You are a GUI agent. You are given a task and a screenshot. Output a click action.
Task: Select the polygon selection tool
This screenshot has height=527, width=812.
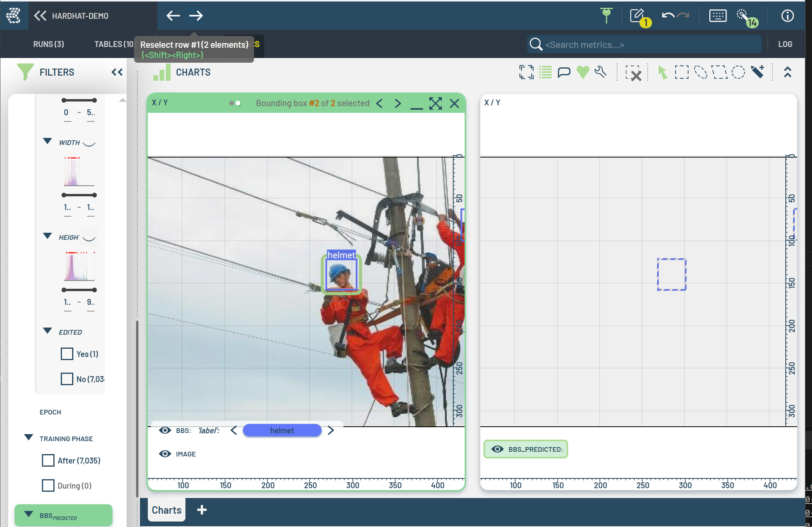tap(719, 72)
